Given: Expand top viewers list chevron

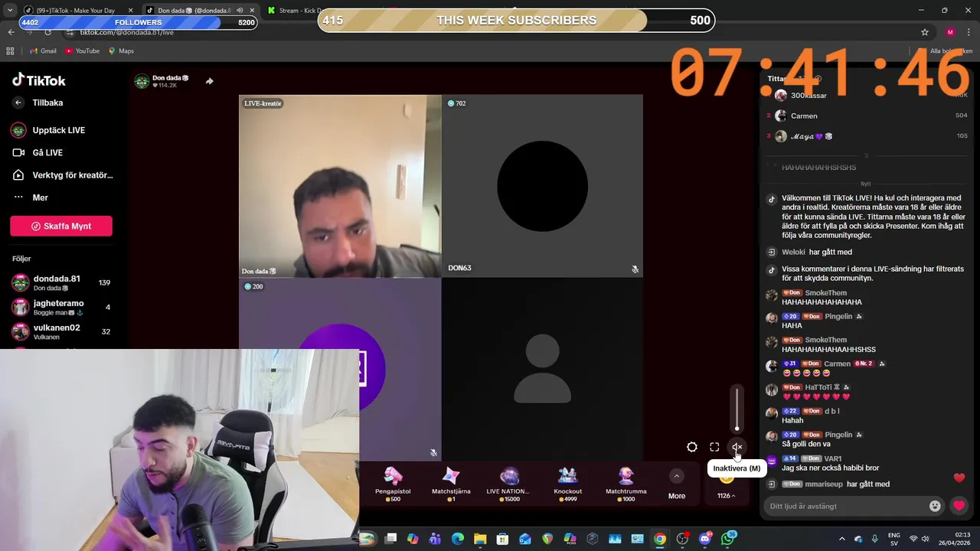Looking at the screenshot, I should [x=866, y=156].
